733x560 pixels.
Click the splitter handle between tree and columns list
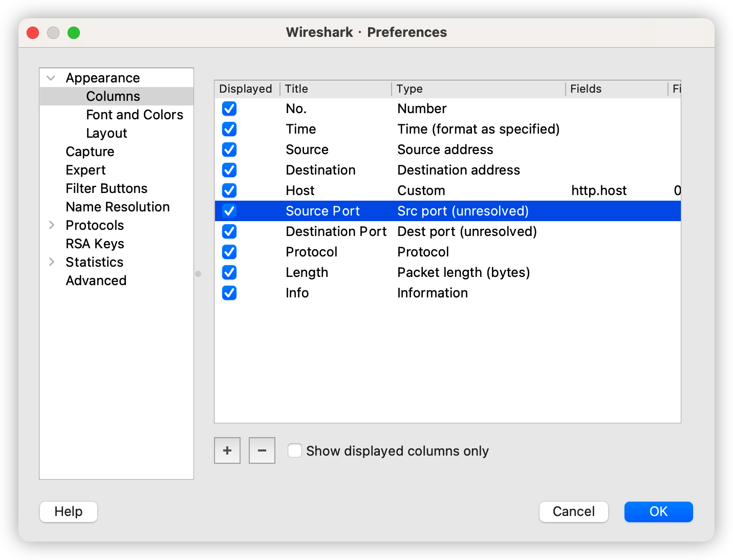(198, 274)
